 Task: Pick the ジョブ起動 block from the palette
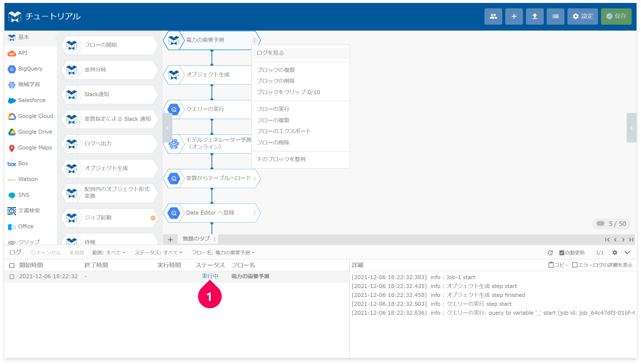click(x=110, y=218)
